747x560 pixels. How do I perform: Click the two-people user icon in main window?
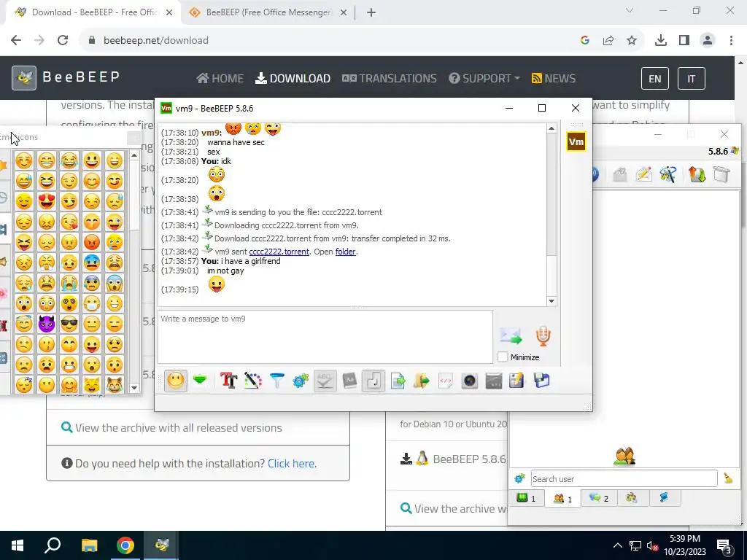(624, 456)
